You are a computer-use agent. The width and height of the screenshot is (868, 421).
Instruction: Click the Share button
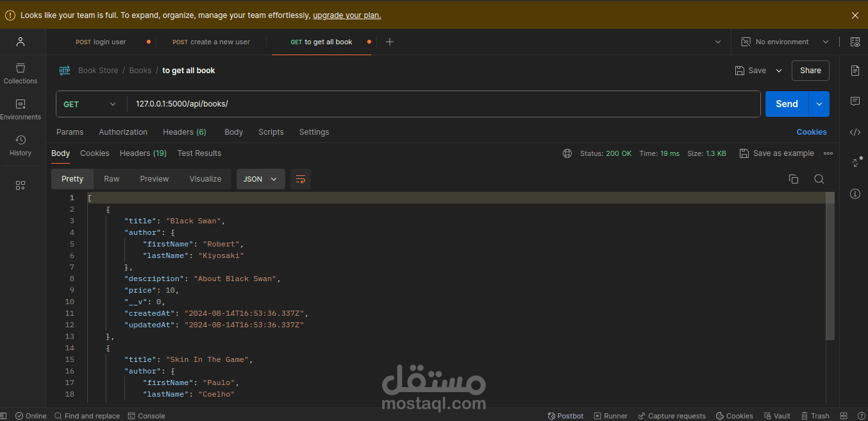tap(810, 71)
